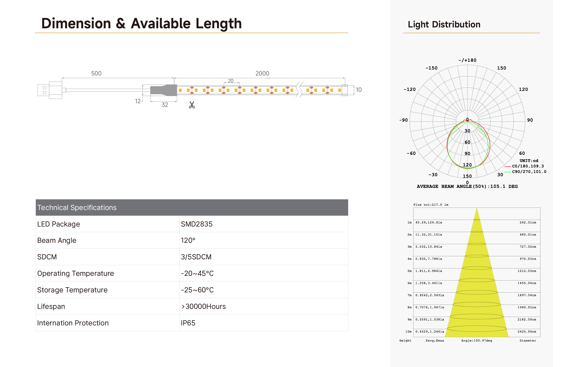Click the polar light distribution chart

(x=467, y=121)
